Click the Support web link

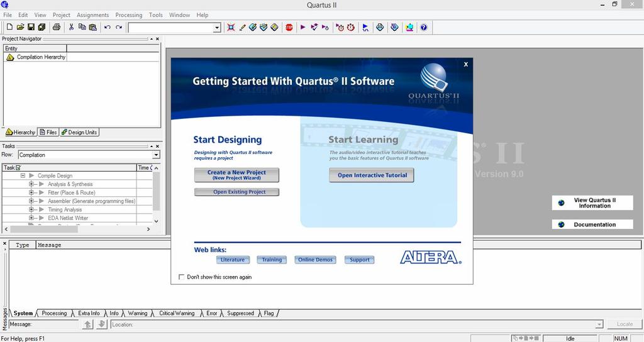[x=359, y=260]
